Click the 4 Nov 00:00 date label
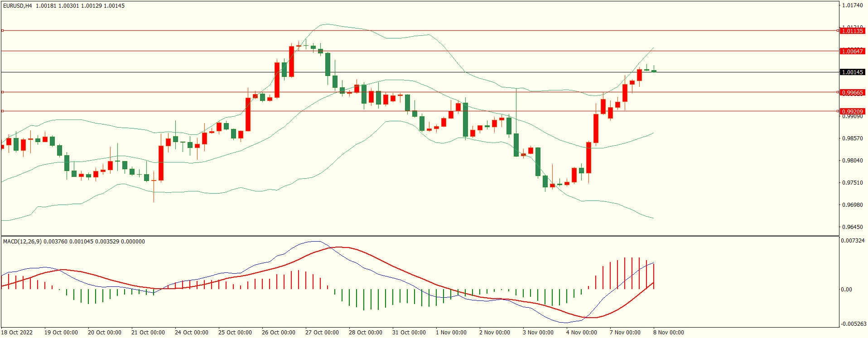Viewport: 868px width, 338px height. [x=582, y=333]
